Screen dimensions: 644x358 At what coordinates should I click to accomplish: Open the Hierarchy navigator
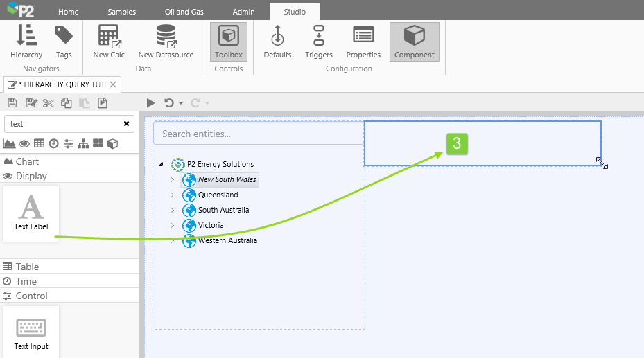click(26, 42)
